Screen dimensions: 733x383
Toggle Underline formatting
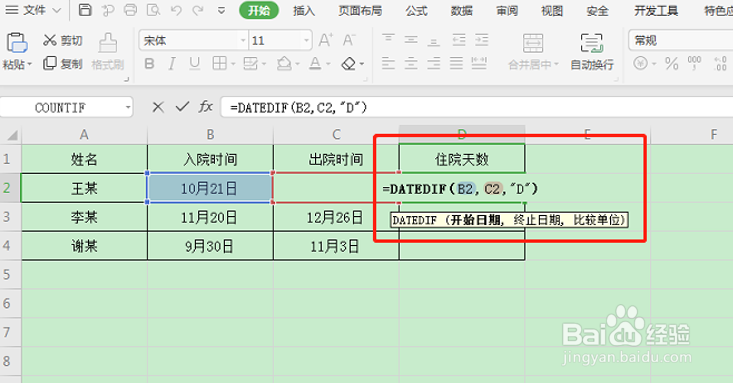click(x=194, y=64)
